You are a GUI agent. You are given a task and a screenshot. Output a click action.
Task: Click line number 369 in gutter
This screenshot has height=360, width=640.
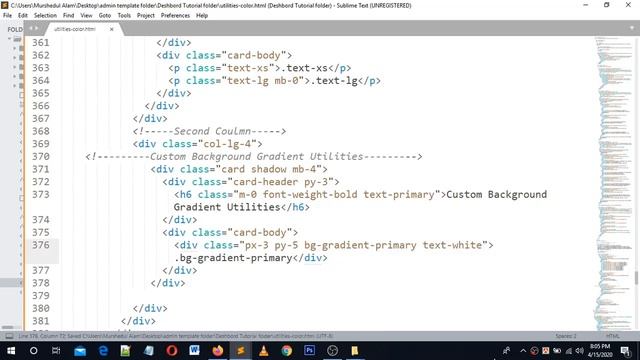(x=41, y=144)
